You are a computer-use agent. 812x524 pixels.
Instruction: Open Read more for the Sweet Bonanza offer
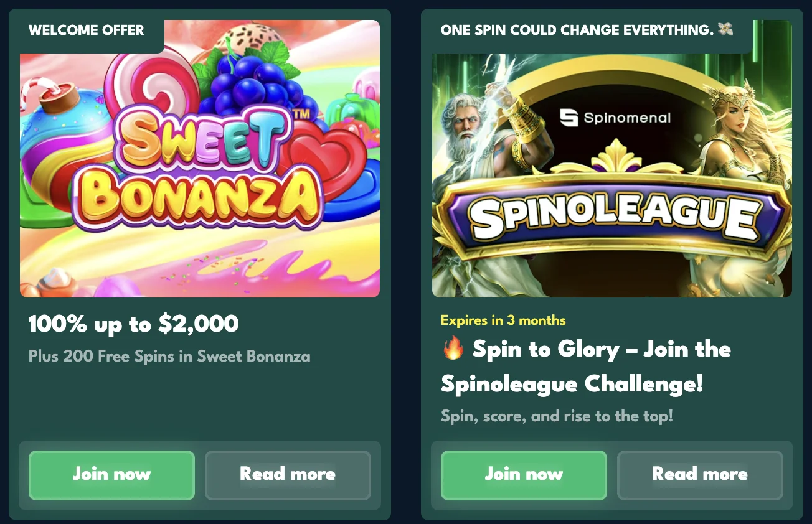(288, 475)
